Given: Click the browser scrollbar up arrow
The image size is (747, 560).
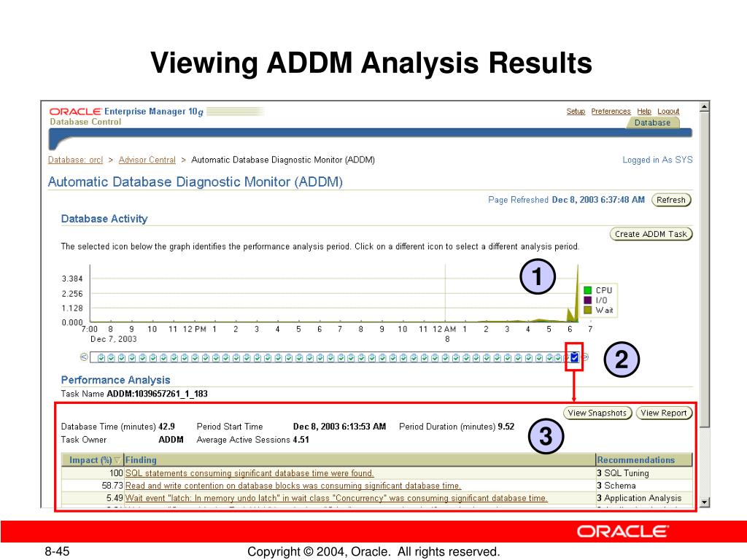Looking at the screenshot, I should click(x=705, y=106).
